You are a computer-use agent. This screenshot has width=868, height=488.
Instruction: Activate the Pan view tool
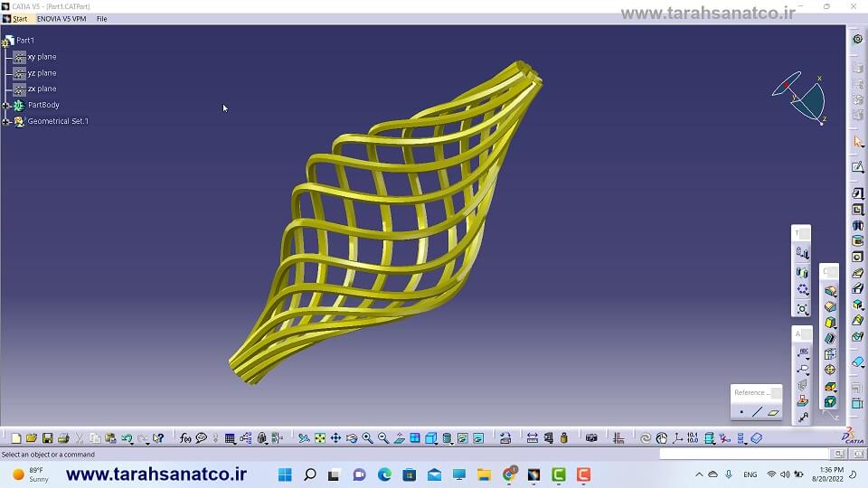[x=335, y=438]
